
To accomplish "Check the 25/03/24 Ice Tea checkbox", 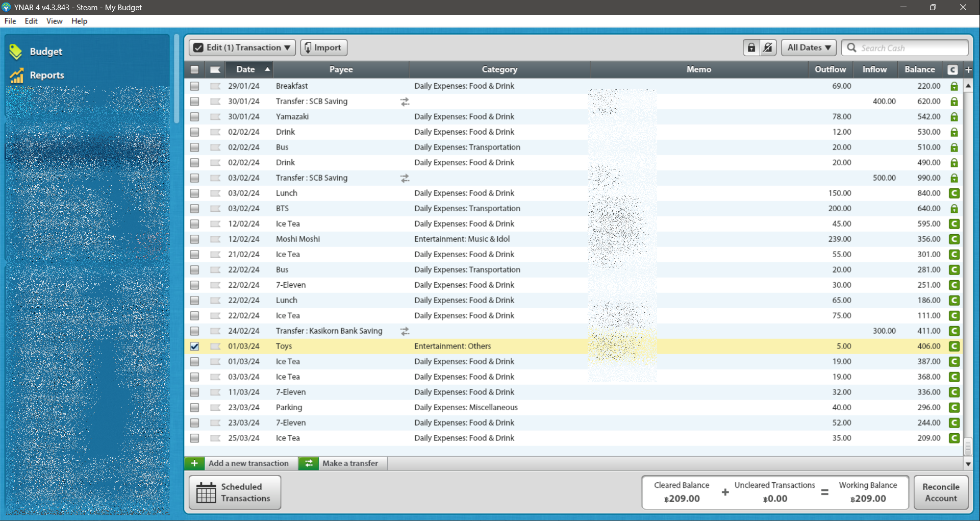I will (x=194, y=438).
